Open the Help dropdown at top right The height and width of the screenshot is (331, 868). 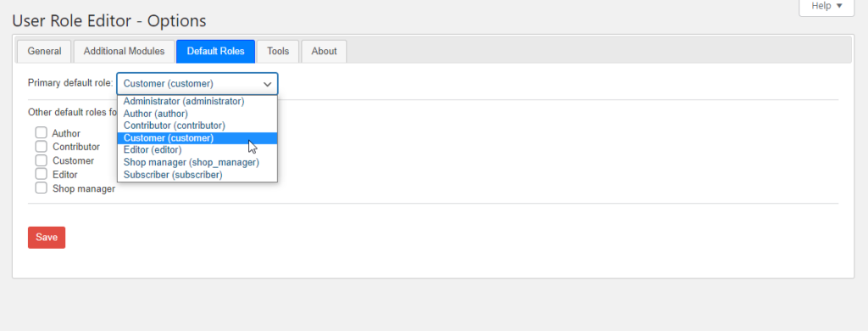826,7
